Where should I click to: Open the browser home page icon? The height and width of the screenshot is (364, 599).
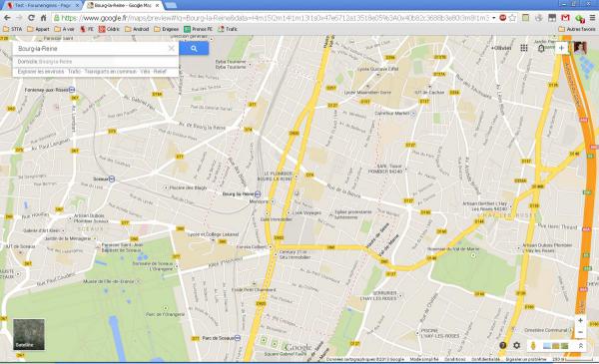click(x=43, y=18)
